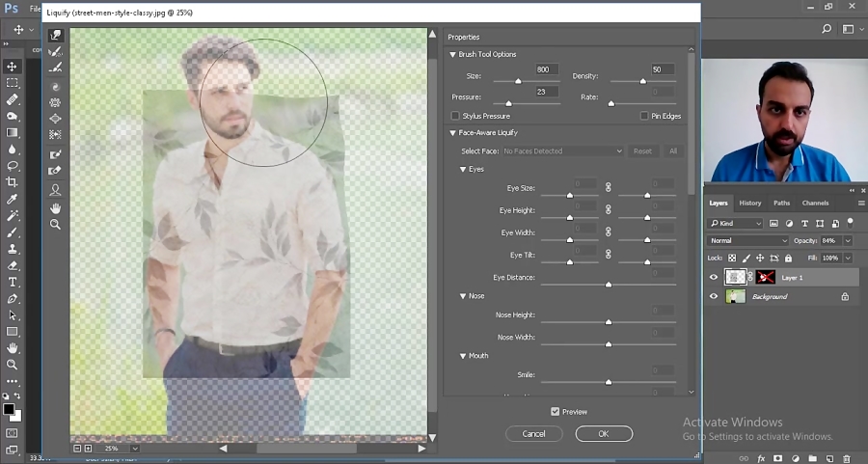This screenshot has width=868, height=464.
Task: Uncheck the Preview checkbox
Action: [x=555, y=411]
